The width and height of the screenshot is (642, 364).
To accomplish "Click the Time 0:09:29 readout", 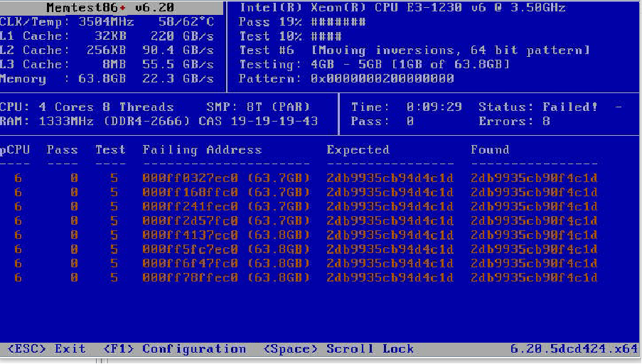I will (x=407, y=107).
